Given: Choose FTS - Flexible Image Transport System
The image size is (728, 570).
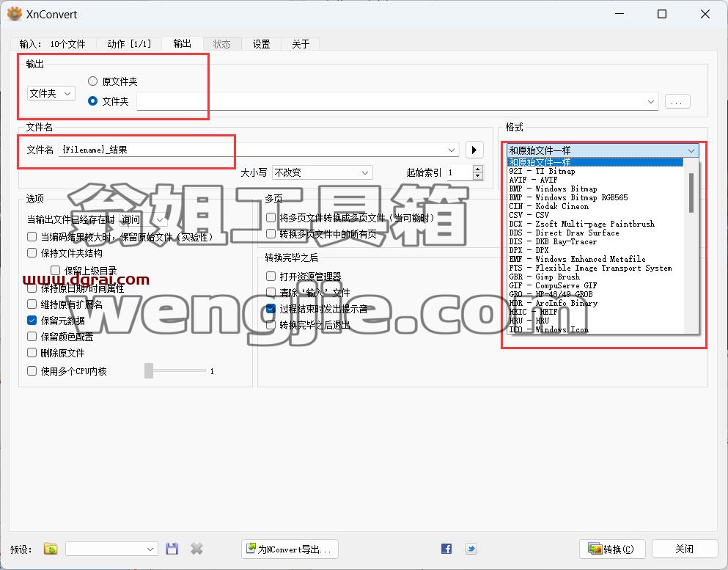Looking at the screenshot, I should tap(595, 268).
